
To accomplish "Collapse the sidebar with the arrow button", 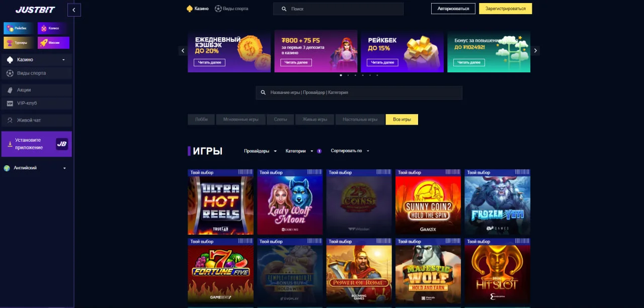I will (74, 10).
